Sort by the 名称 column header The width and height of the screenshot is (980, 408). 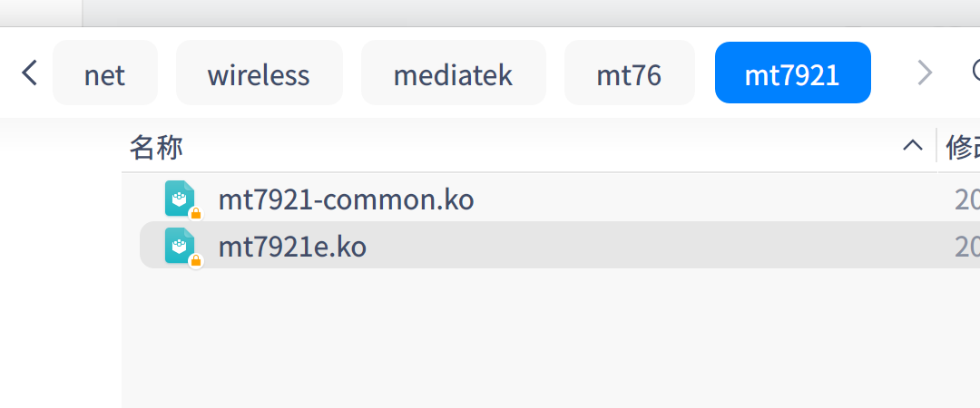point(156,146)
